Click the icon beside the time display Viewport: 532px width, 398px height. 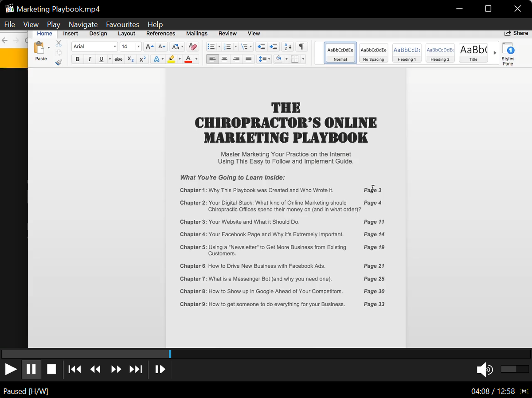[x=524, y=391]
